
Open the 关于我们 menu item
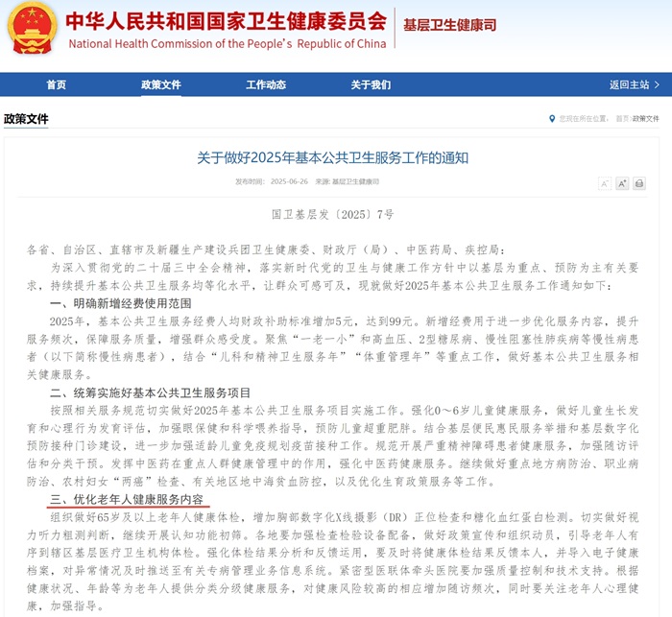371,84
